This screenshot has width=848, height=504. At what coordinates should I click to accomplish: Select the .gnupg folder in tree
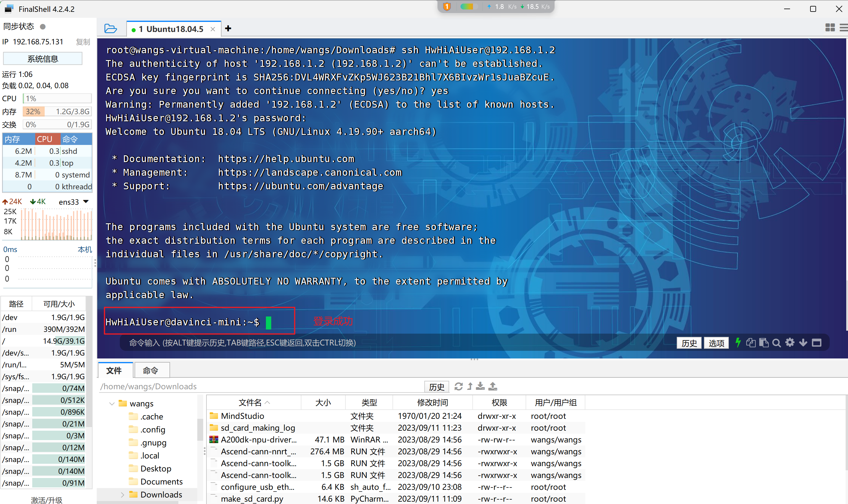148,442
